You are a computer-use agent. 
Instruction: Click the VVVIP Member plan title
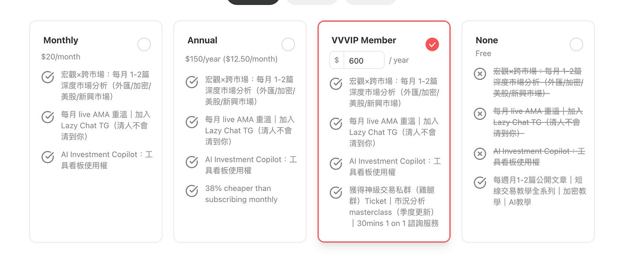click(364, 40)
